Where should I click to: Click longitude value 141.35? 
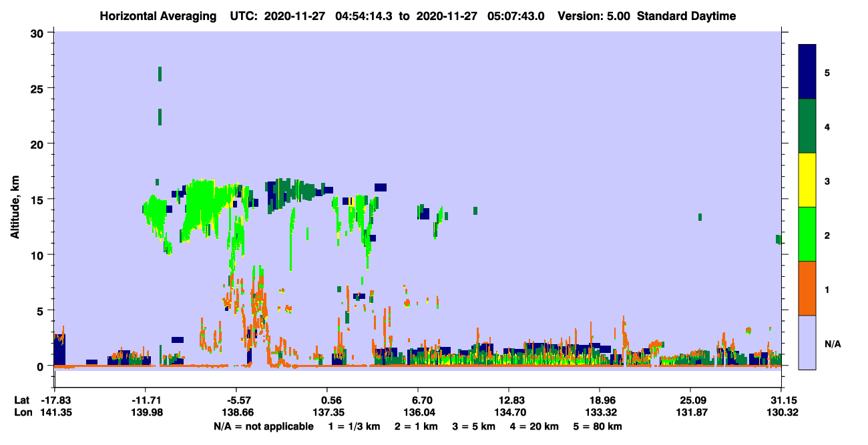click(x=55, y=413)
